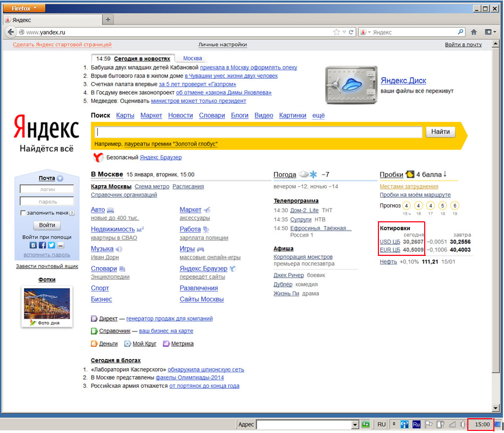
Task: Click the page scrollbar down arrow
Action: point(495,409)
